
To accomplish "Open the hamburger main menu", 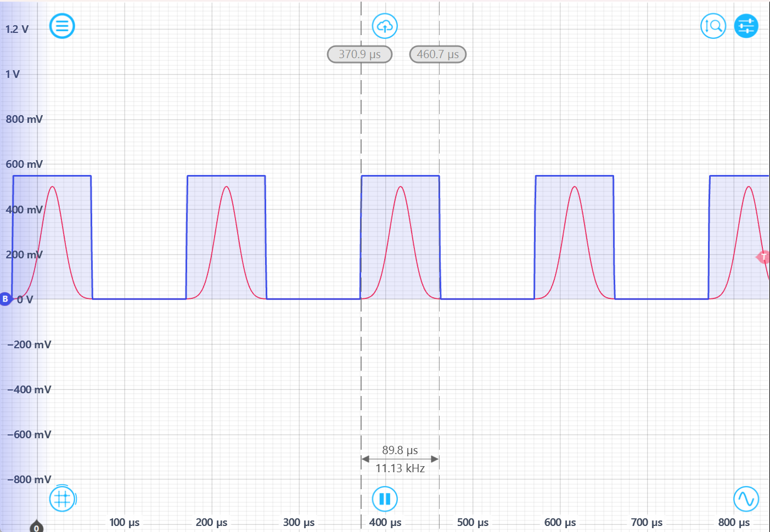I will pyautogui.click(x=62, y=26).
